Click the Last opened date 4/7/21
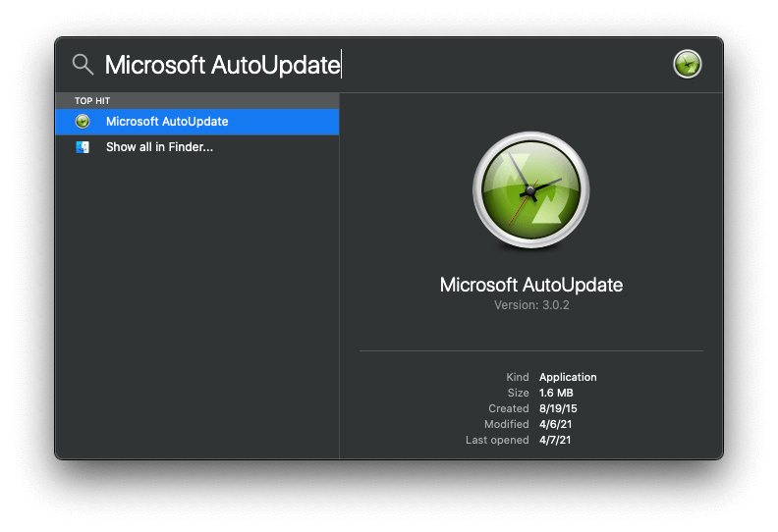 (x=555, y=441)
